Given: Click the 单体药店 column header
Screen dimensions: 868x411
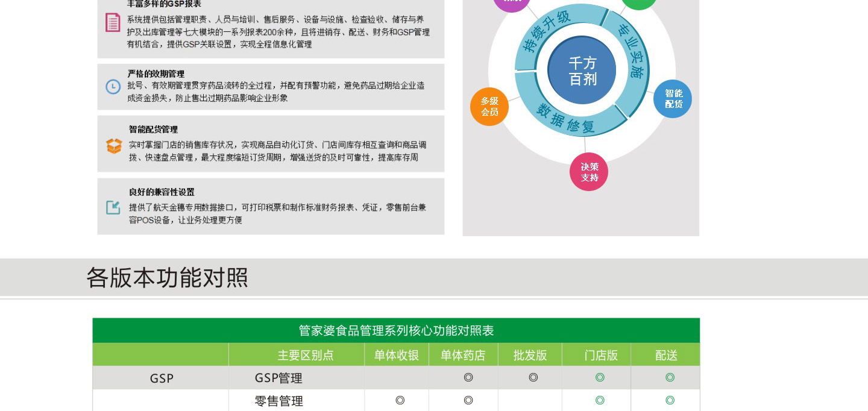Looking at the screenshot, I should (463, 356).
